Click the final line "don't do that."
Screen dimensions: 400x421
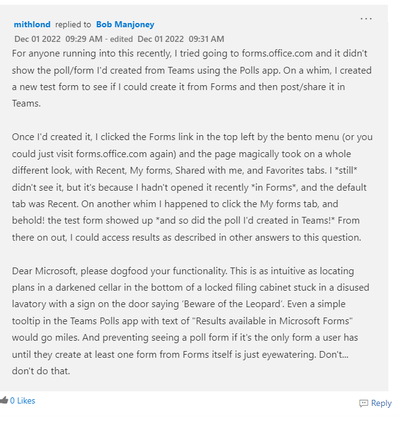pyautogui.click(x=41, y=371)
